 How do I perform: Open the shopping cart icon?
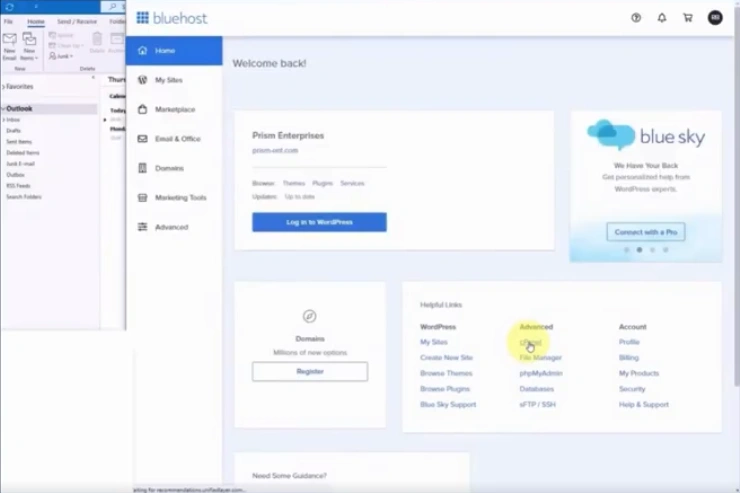click(x=688, y=18)
